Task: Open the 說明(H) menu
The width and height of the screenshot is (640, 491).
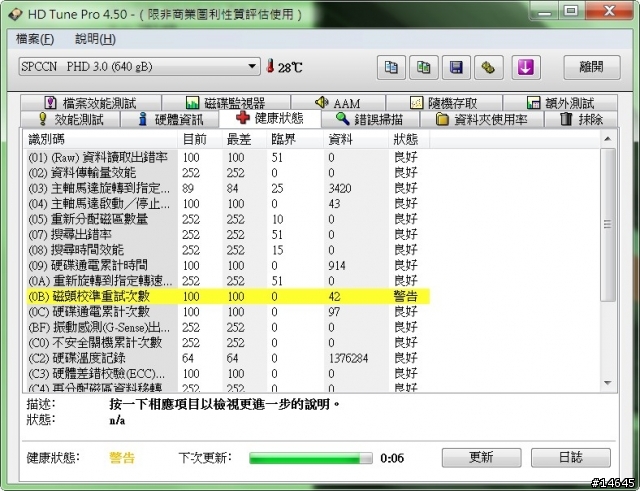Action: (x=95, y=39)
